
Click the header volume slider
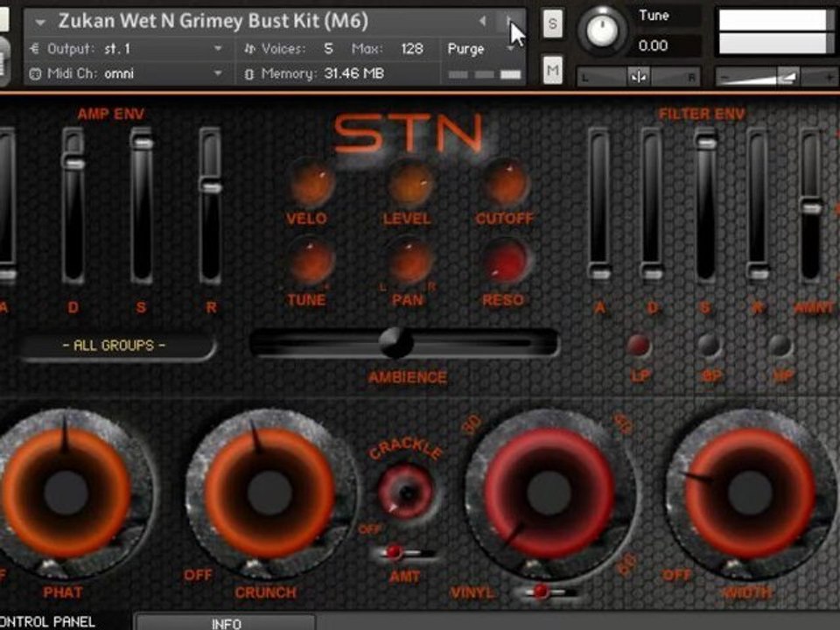777,77
